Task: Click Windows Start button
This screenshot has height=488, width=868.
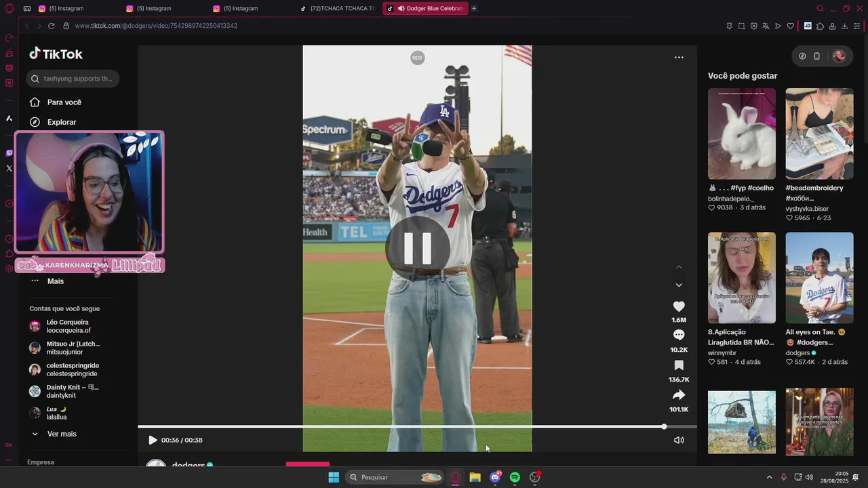Action: [334, 477]
